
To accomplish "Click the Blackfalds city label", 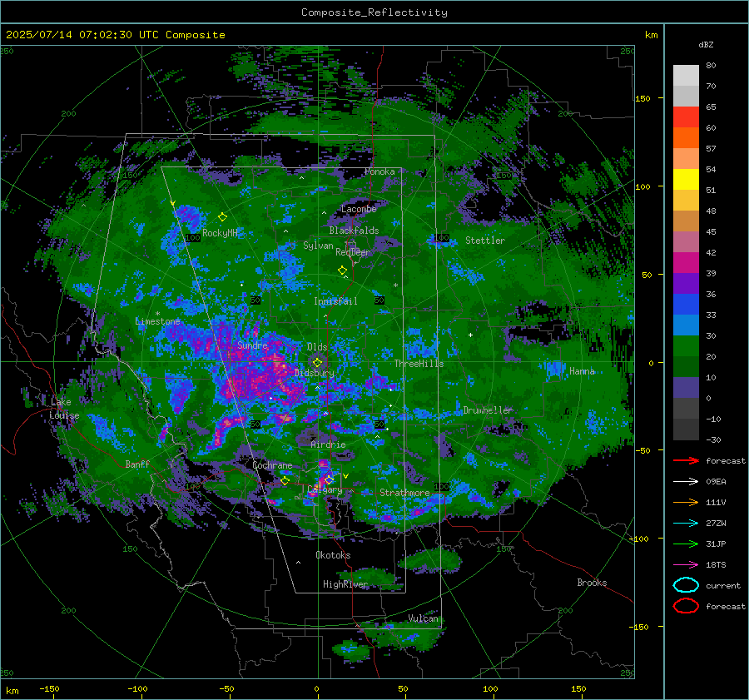I will pyautogui.click(x=354, y=231).
